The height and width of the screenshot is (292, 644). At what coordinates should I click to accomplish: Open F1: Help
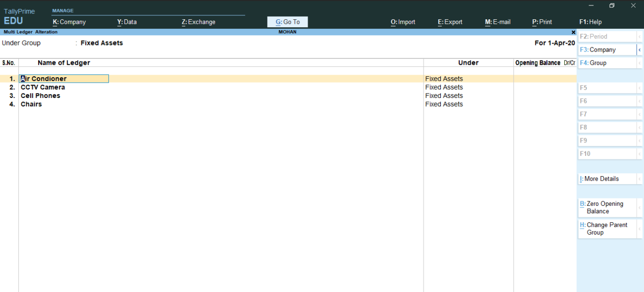(590, 22)
